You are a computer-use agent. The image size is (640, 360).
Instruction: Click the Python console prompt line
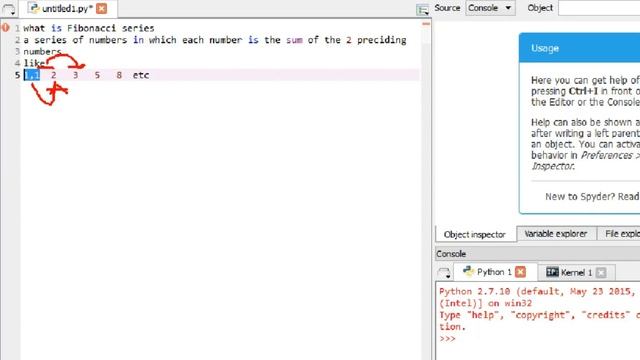coord(447,339)
